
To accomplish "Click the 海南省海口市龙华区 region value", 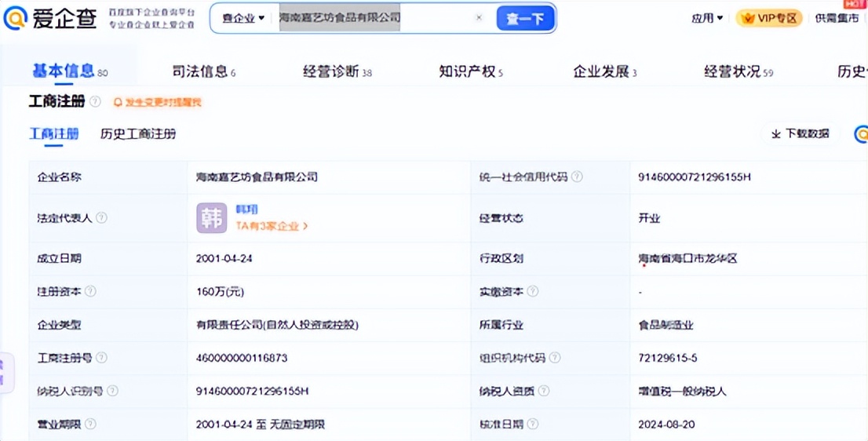I will click(687, 258).
